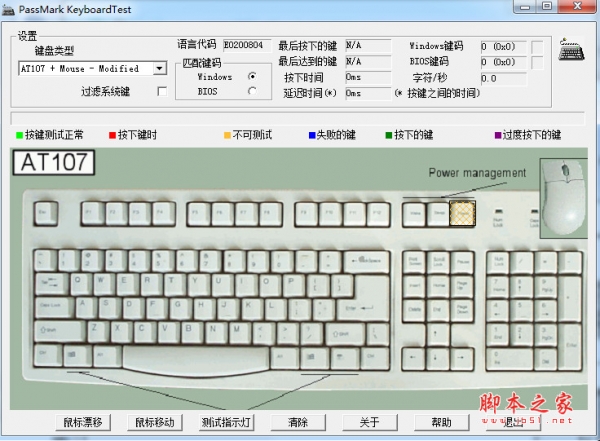Click the Tab key on keyboard image
The height and width of the screenshot is (441, 600).
pyautogui.click(x=52, y=285)
